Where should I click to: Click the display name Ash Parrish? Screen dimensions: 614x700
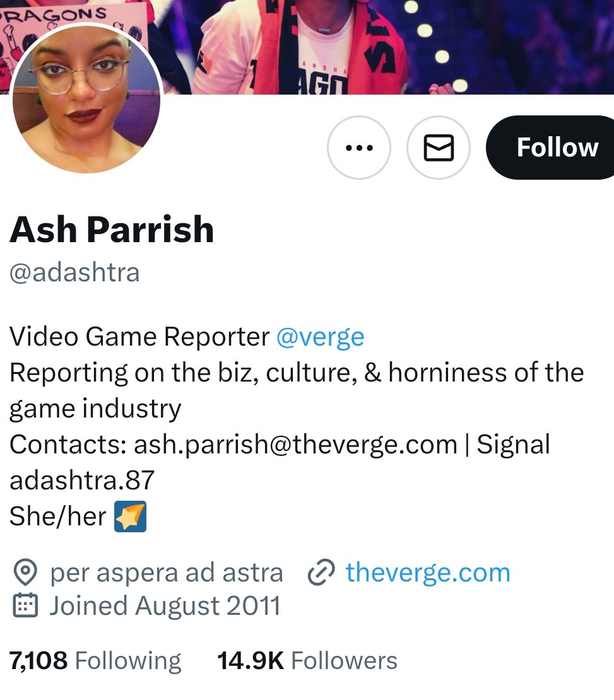pyautogui.click(x=112, y=230)
